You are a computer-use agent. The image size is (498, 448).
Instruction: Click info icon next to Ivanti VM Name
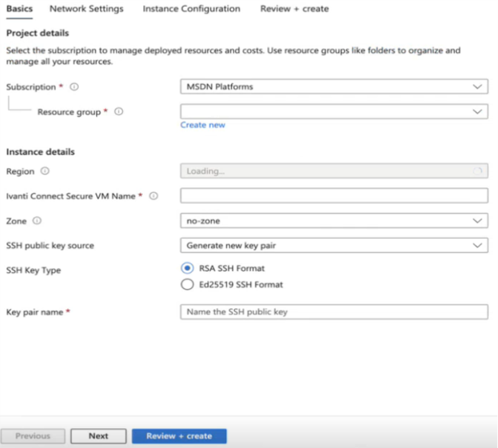[x=153, y=196]
